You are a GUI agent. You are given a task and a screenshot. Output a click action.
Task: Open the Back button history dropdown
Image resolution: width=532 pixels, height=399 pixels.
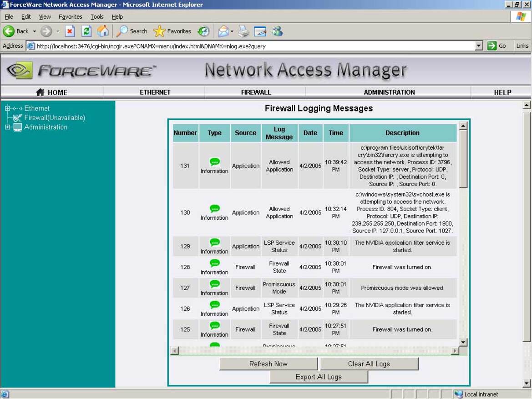(34, 31)
